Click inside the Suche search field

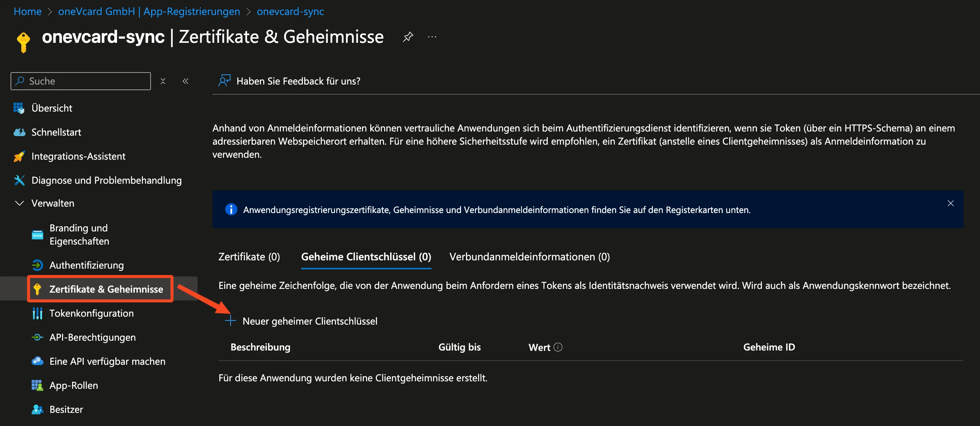80,81
